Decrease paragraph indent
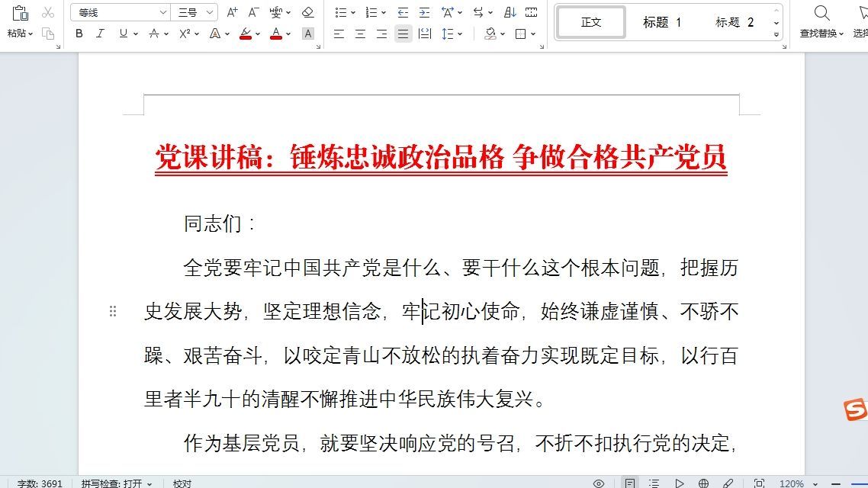 (403, 12)
